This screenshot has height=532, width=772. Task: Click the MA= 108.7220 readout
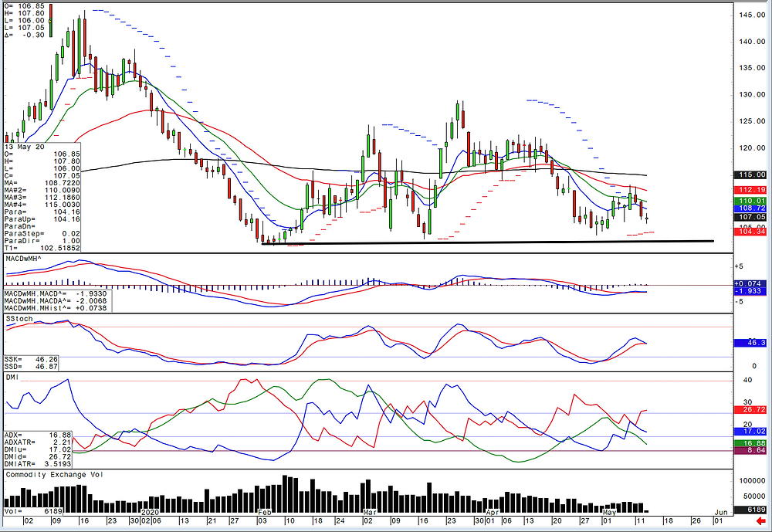[x=42, y=183]
